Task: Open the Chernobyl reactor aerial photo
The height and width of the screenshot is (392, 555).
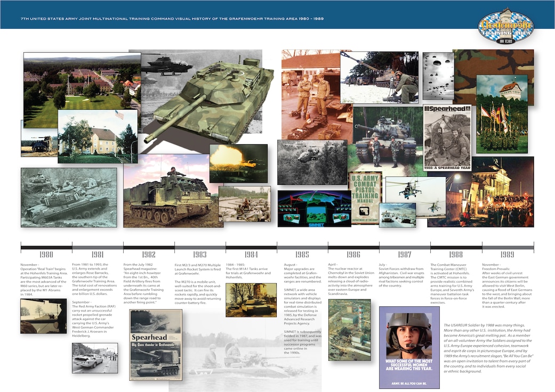Action: coord(350,330)
